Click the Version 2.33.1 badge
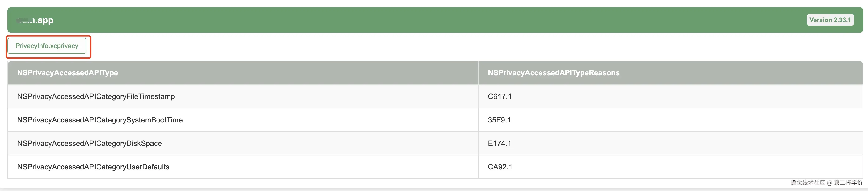This screenshot has width=868, height=191. coord(830,20)
